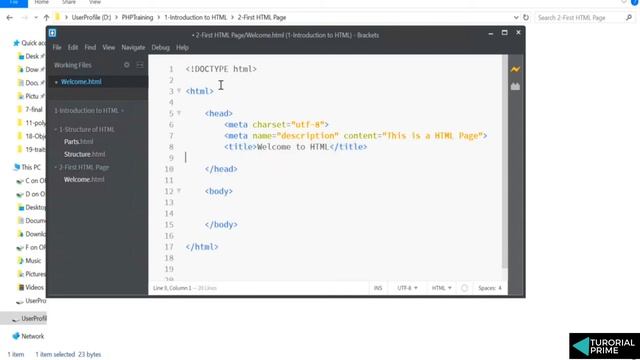Click indentation size value 4
Image resolution: width=640 pixels, height=360 pixels.
(500, 288)
